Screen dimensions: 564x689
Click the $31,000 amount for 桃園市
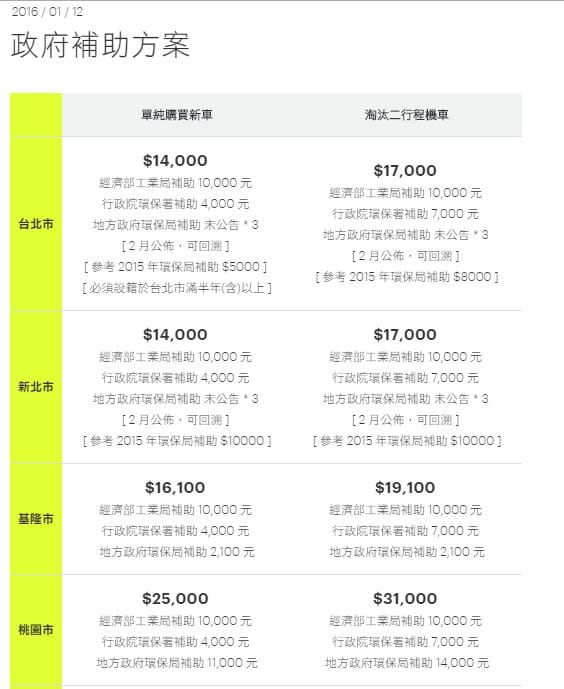tap(405, 598)
